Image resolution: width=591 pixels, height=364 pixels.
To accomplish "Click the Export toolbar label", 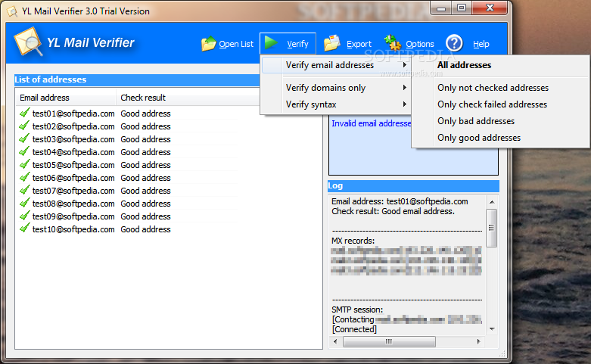I will coord(359,44).
